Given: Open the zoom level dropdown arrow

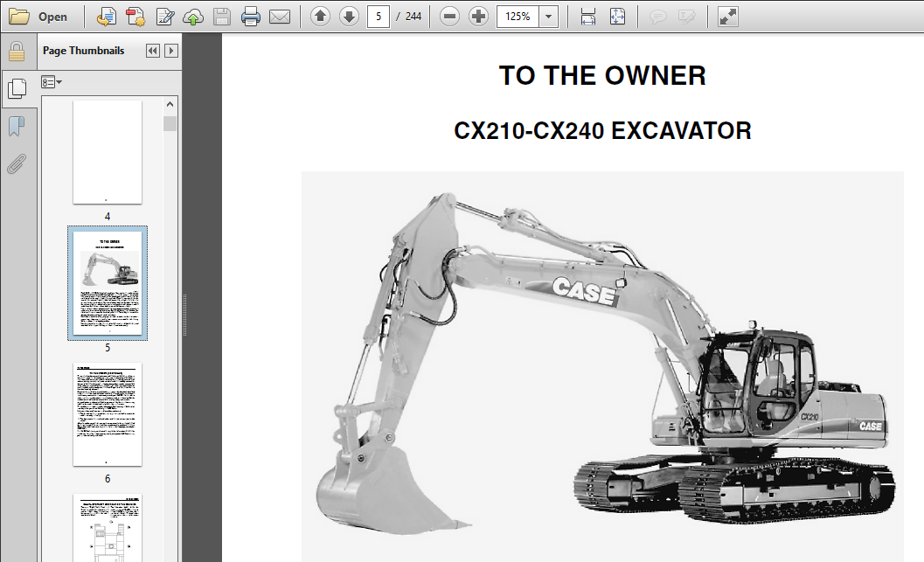Looking at the screenshot, I should click(x=549, y=17).
